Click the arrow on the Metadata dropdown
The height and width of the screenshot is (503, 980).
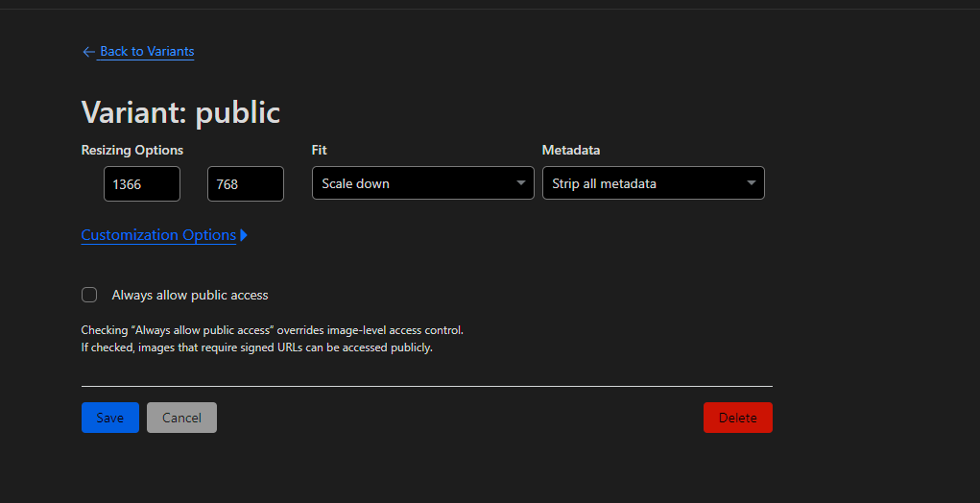point(752,183)
